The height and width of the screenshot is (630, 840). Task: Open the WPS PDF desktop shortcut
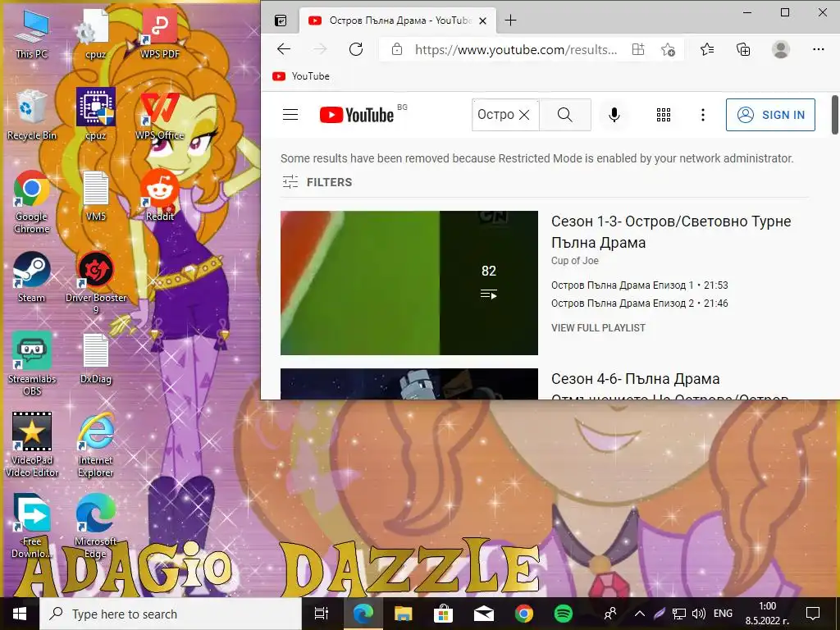point(160,34)
